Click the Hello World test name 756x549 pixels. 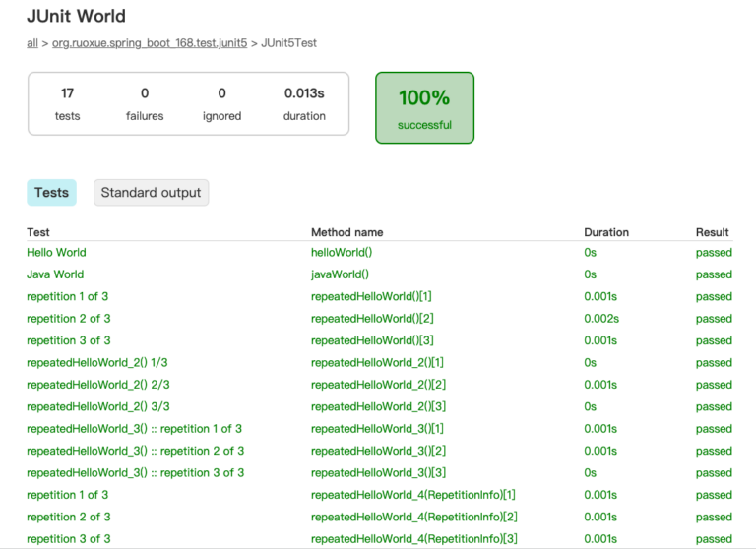(x=56, y=253)
